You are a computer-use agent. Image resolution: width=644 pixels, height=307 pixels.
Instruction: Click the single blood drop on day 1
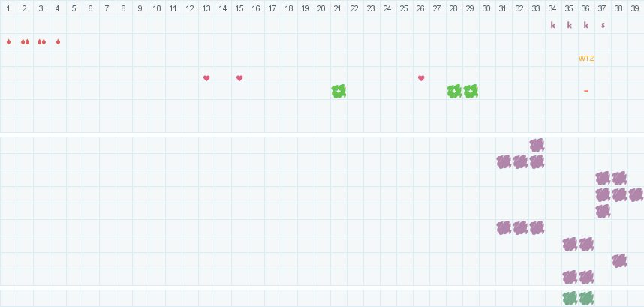pyautogui.click(x=8, y=41)
